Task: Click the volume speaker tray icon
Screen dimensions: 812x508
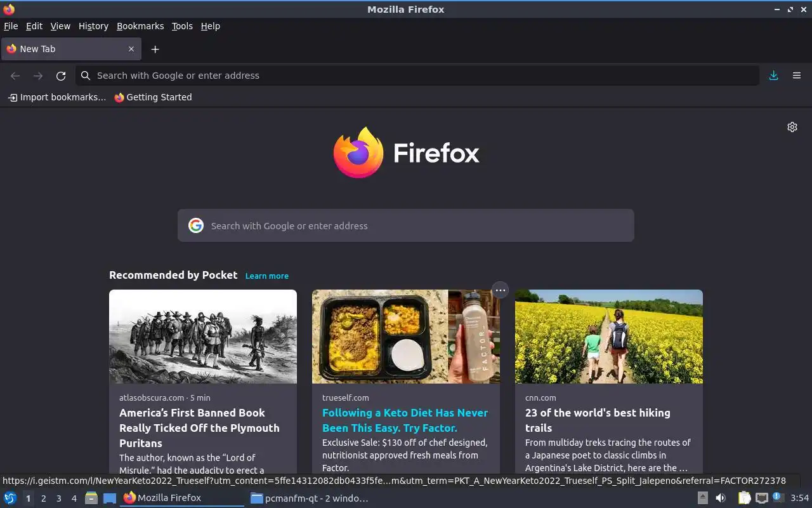Action: (721, 498)
